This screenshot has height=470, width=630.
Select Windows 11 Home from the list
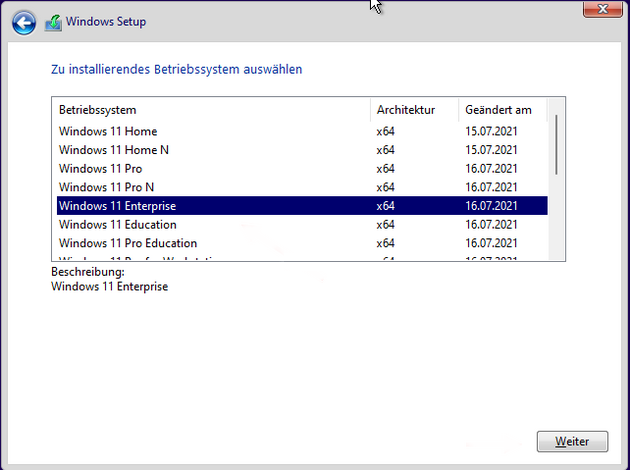tap(108, 132)
